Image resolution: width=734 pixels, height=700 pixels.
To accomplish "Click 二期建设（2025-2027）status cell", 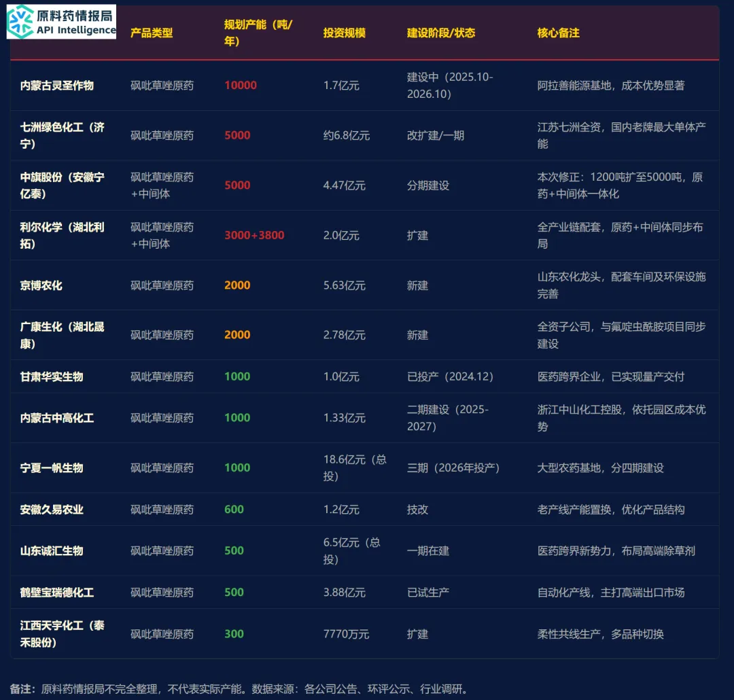I will tap(448, 418).
